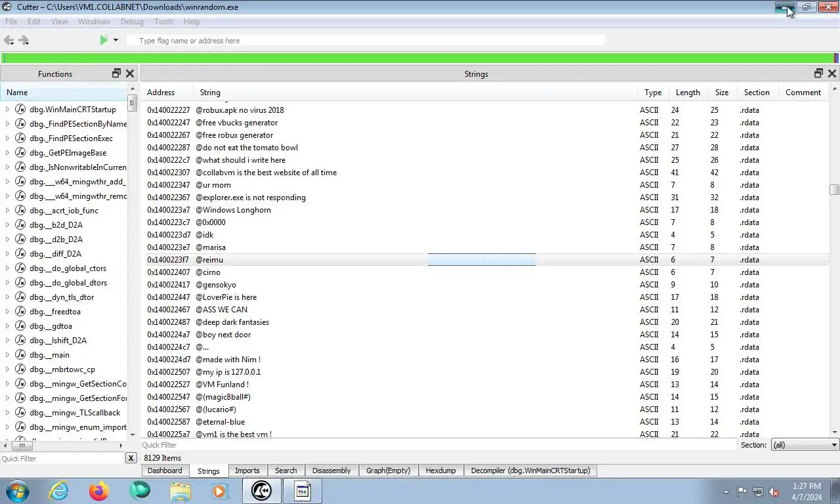840x504 pixels.
Task: Sort by Length column header
Action: 688,93
